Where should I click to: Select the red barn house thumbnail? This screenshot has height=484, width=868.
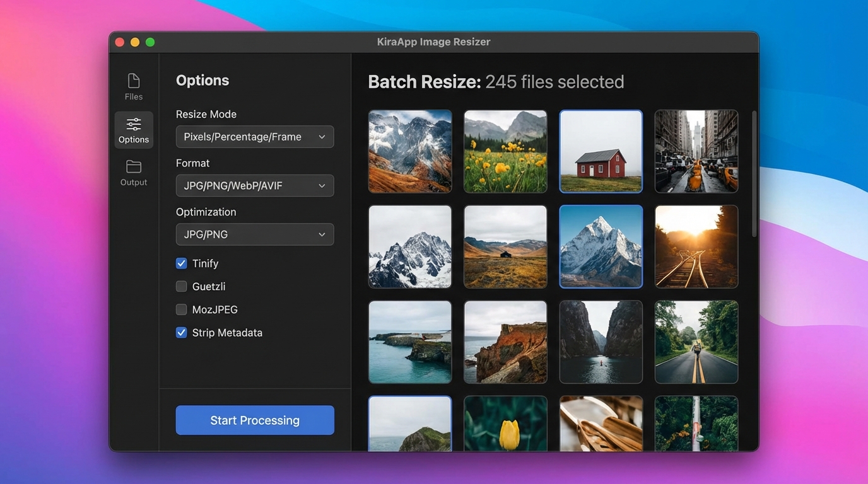click(601, 151)
